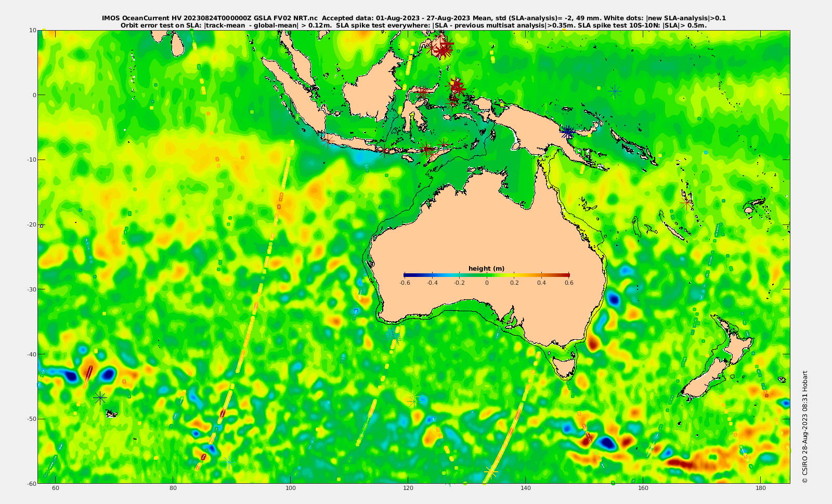This screenshot has width=832, height=504.
Task: Click the '-40' latitude axis label
Action: click(x=31, y=354)
